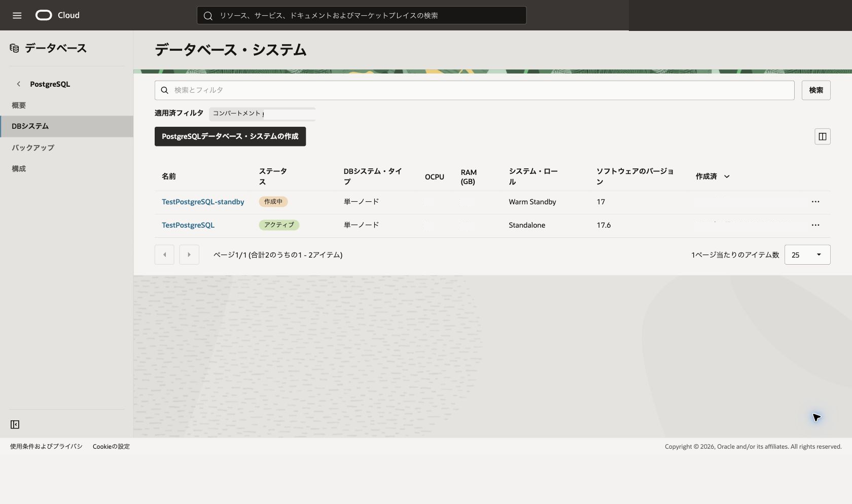Sort by the 作成済 column chevron
This screenshot has width=852, height=504.
tap(727, 176)
